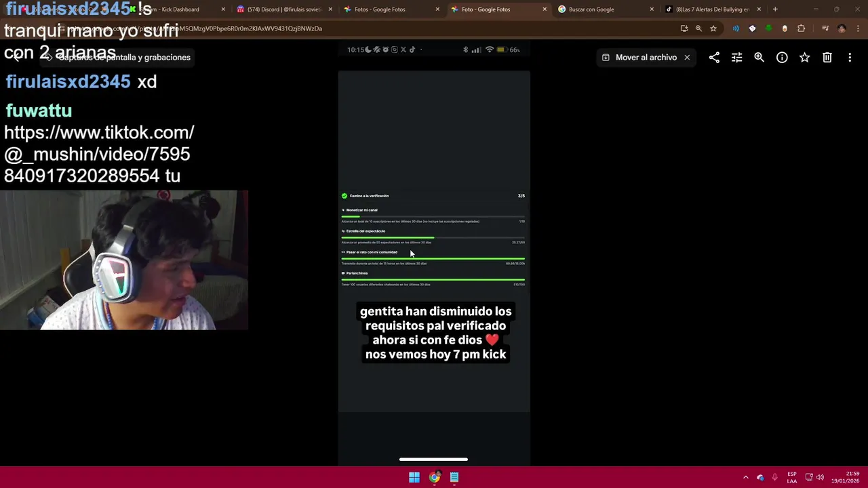Click the network tray icon
Screen dimensions: 868x488
(x=809, y=477)
